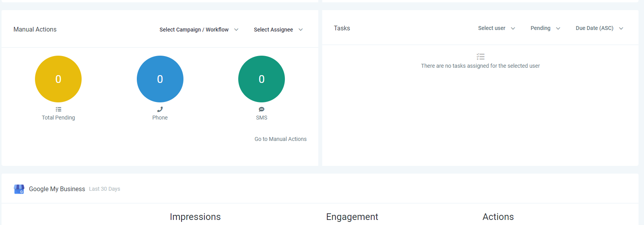This screenshot has height=225, width=644.
Task: Click the Google My Business title
Action: coord(57,189)
